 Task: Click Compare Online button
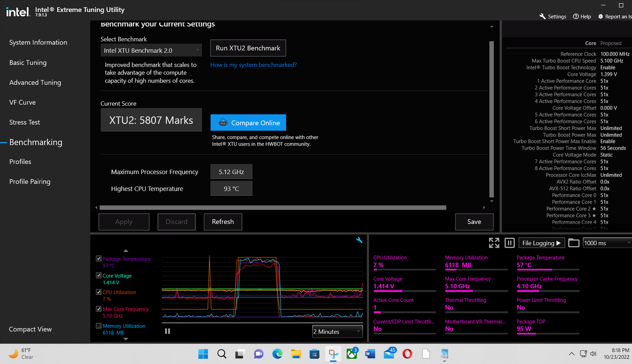[248, 123]
